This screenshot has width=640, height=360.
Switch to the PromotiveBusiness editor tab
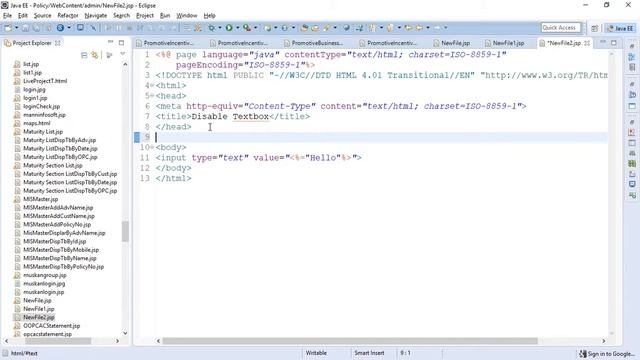(313, 43)
